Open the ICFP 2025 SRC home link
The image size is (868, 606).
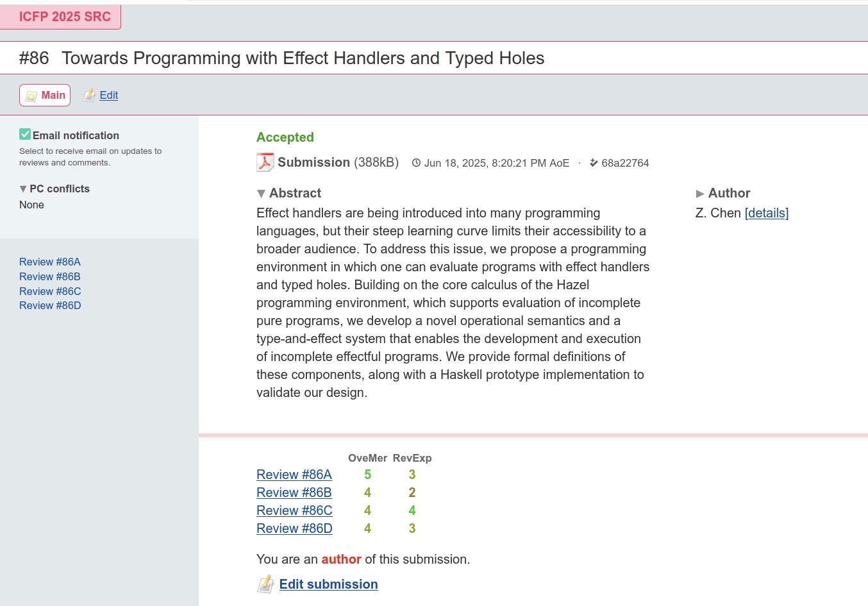pos(65,17)
